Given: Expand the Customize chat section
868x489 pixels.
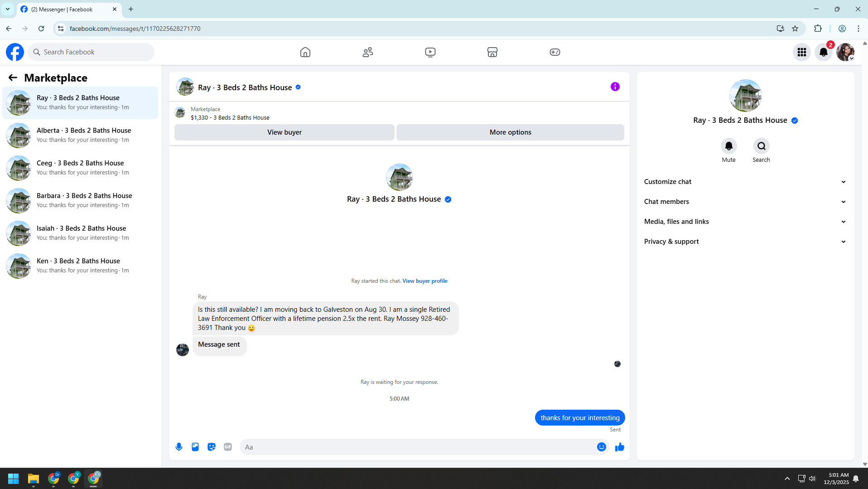Looking at the screenshot, I should pyautogui.click(x=745, y=182).
